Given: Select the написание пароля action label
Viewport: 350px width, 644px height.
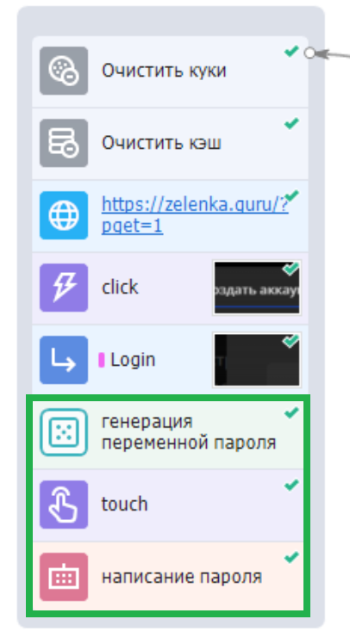Looking at the screenshot, I should 182,577.
